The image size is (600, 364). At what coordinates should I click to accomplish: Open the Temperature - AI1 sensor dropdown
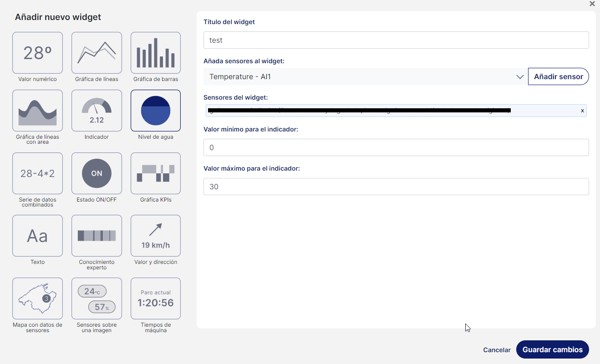[365, 76]
